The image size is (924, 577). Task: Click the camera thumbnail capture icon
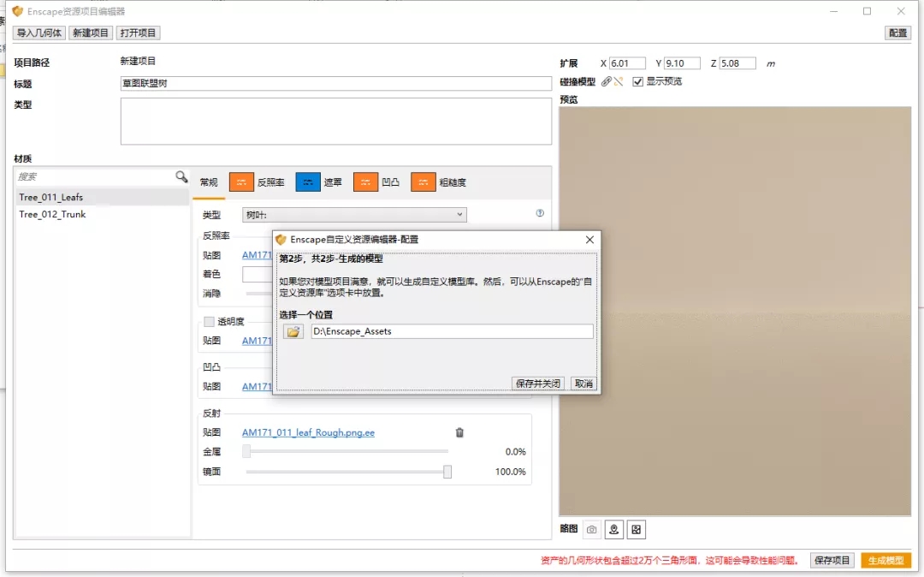[591, 530]
